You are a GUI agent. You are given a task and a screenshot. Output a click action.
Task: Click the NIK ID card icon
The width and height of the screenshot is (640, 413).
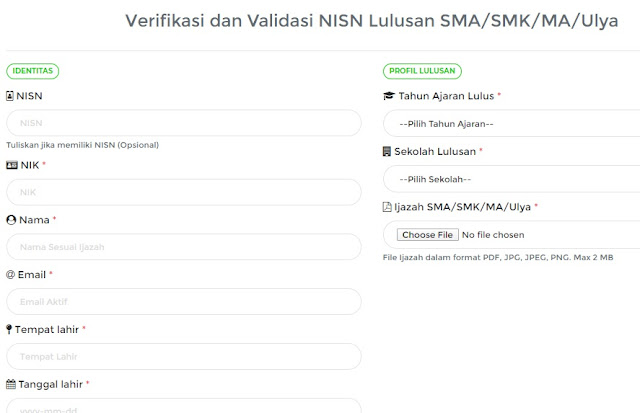click(11, 165)
